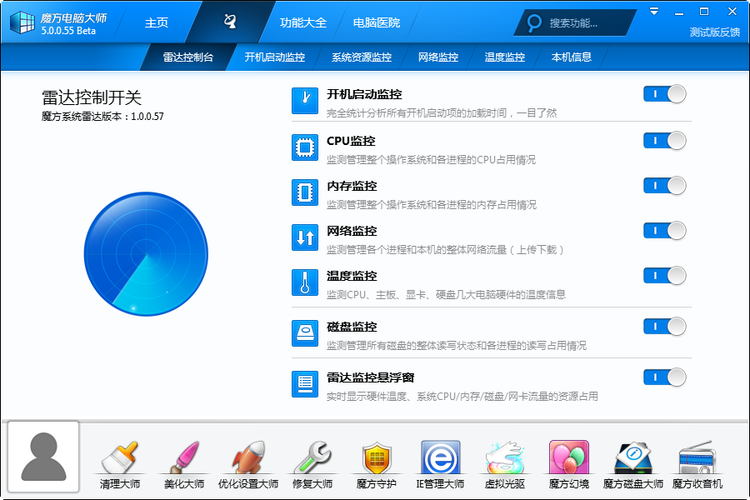Open 电脑医院 tab
750x500 pixels.
376,22
